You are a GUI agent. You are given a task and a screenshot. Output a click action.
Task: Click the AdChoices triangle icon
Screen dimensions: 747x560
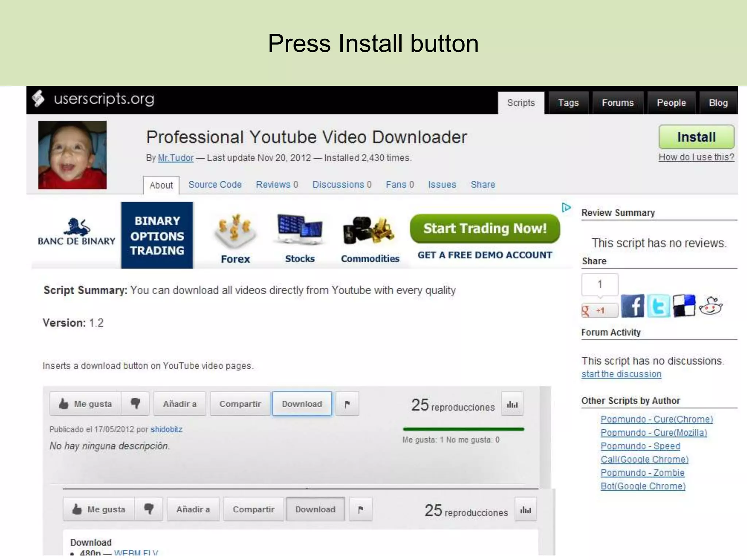[566, 207]
